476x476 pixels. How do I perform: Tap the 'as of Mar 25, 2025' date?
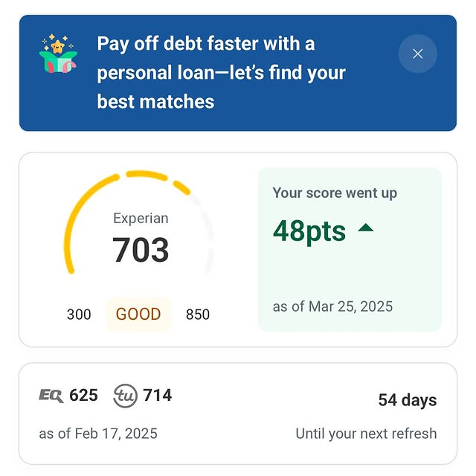[x=332, y=306]
